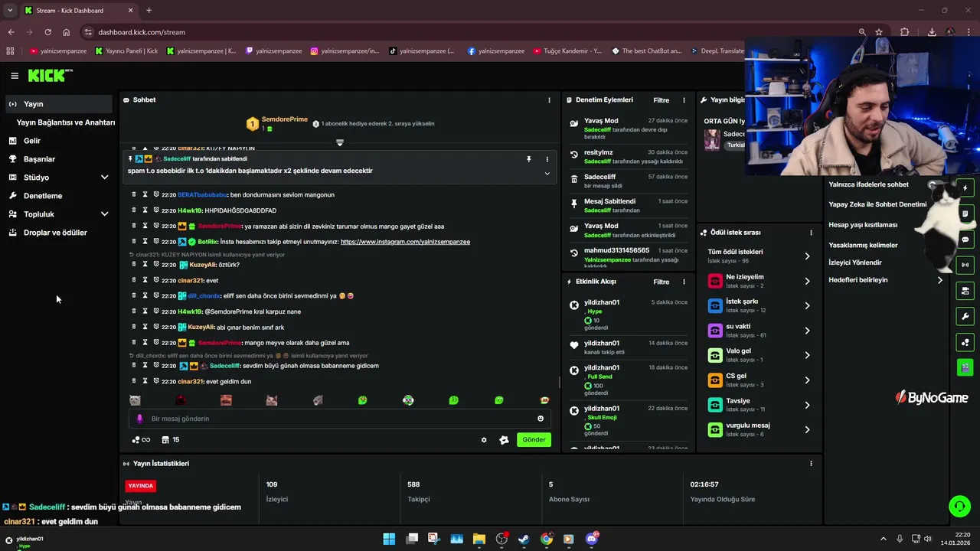980x551 pixels.
Task: Click the green headset support button
Action: coord(959,507)
